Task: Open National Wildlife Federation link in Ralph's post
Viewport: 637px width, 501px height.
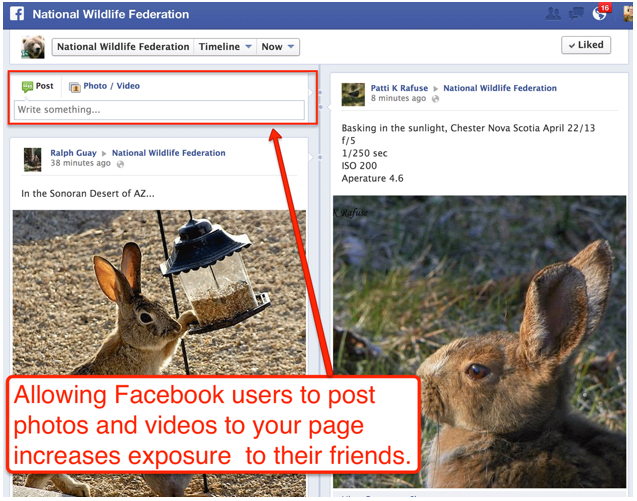Action: (169, 153)
